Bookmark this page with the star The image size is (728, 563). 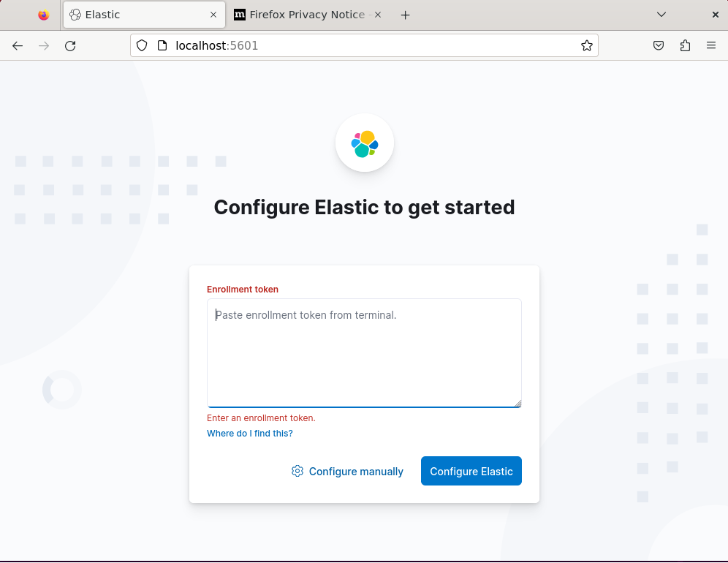pos(586,45)
